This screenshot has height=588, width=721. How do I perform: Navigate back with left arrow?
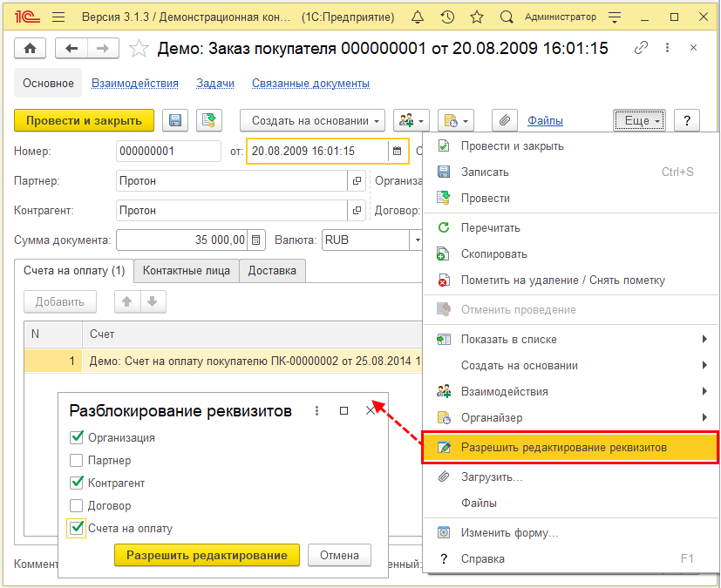(71, 48)
